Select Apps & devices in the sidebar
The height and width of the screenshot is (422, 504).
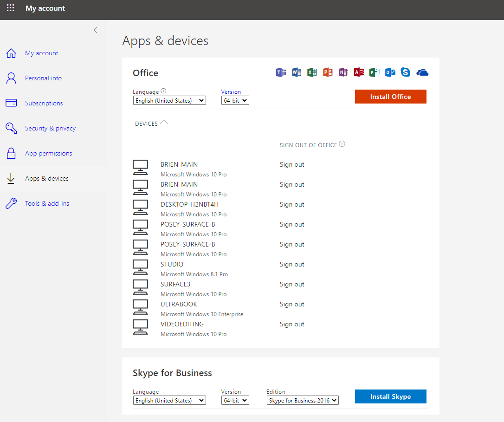[47, 179]
